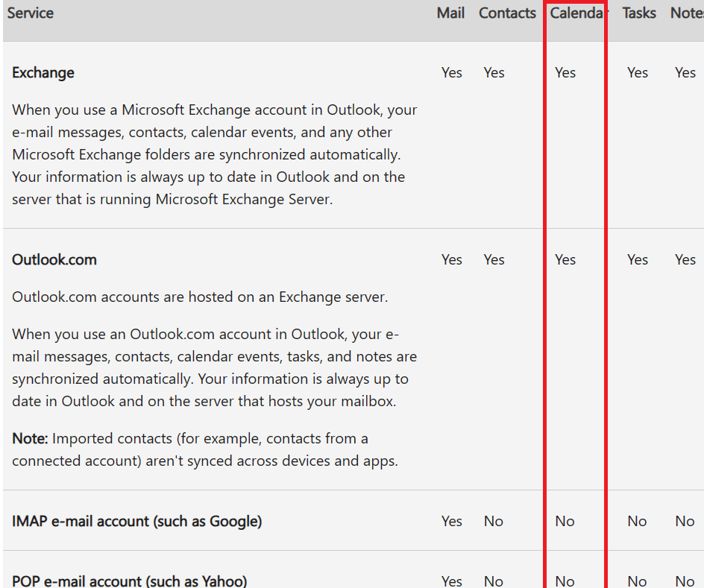
Task: Click the Service column header
Action: click(30, 13)
